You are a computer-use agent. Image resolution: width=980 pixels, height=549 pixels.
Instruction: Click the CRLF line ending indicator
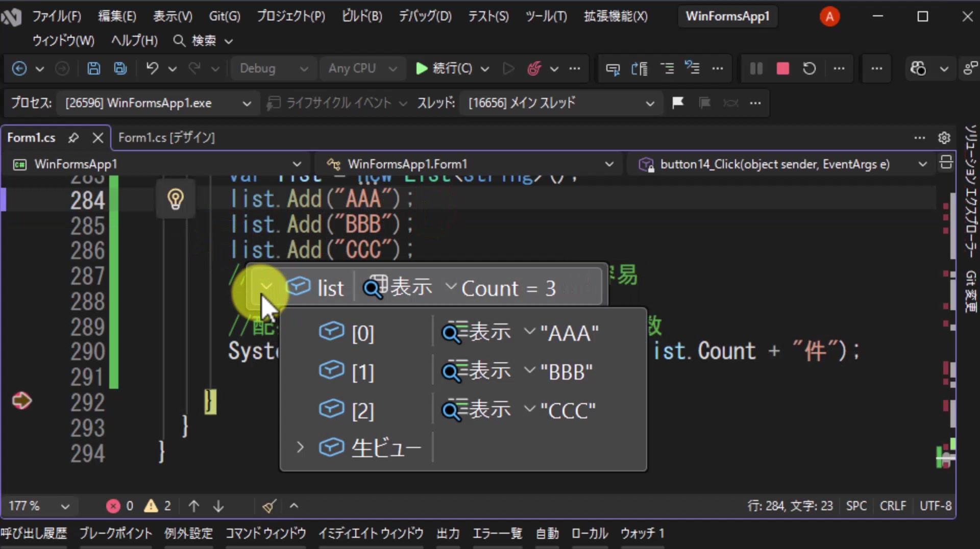point(893,506)
